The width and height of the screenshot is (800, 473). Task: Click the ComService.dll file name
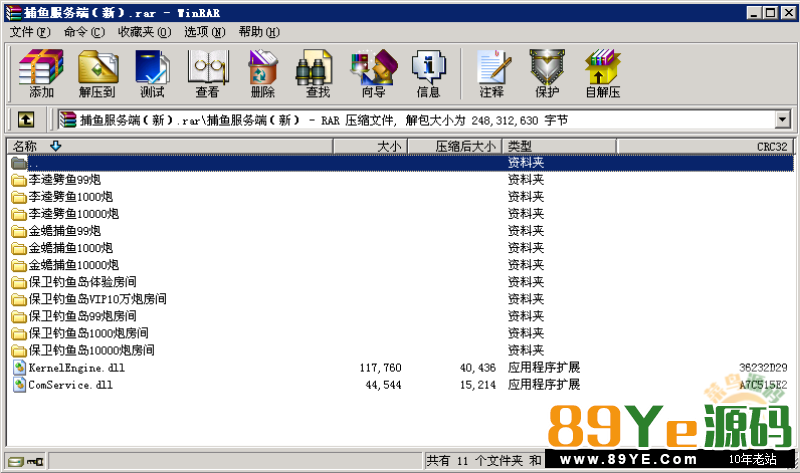click(70, 385)
